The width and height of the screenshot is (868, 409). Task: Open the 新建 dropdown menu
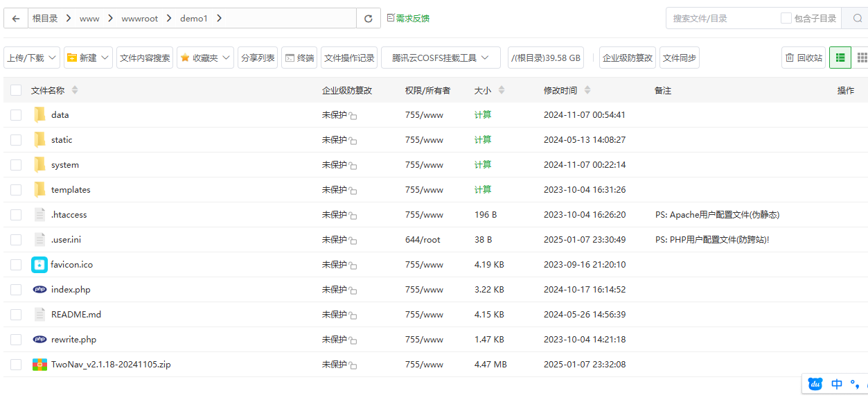88,58
